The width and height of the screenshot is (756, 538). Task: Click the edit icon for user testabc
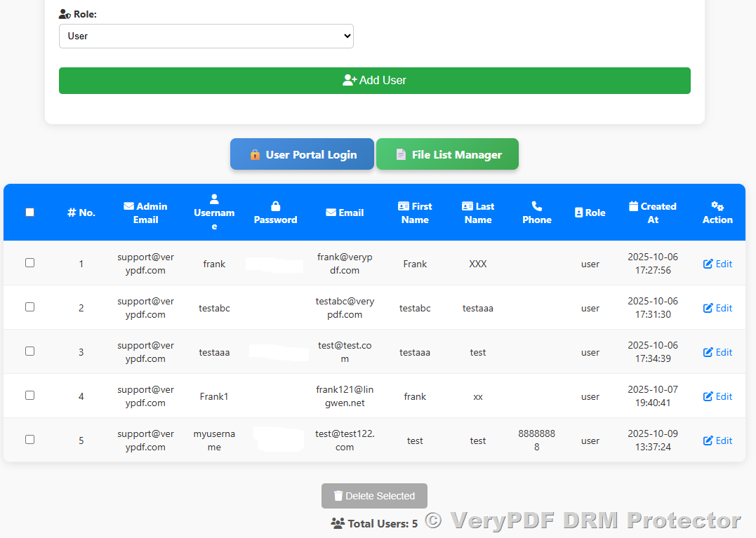coord(708,309)
